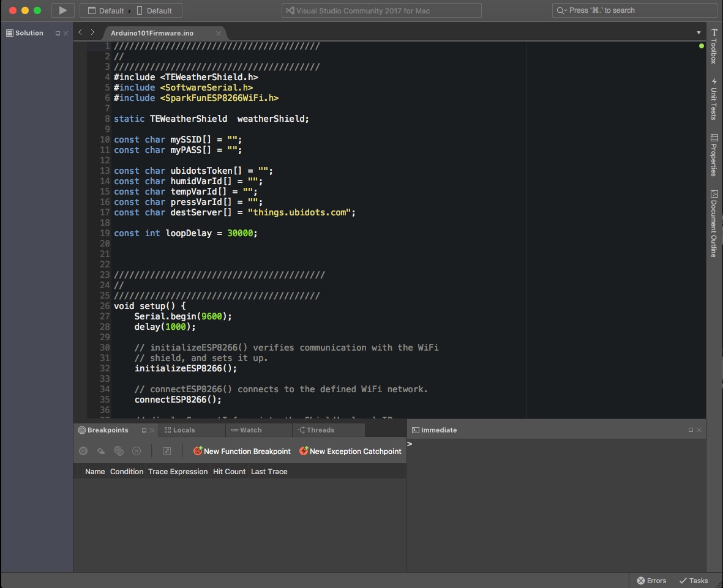This screenshot has height=588, width=723.
Task: Toggle the new breakpoint circle icon
Action: coord(83,451)
